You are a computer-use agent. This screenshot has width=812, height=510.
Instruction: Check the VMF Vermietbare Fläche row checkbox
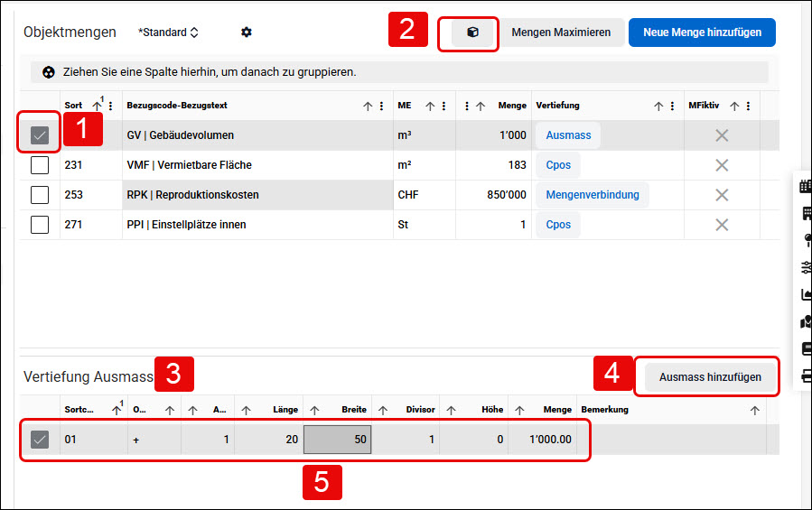pyautogui.click(x=40, y=165)
